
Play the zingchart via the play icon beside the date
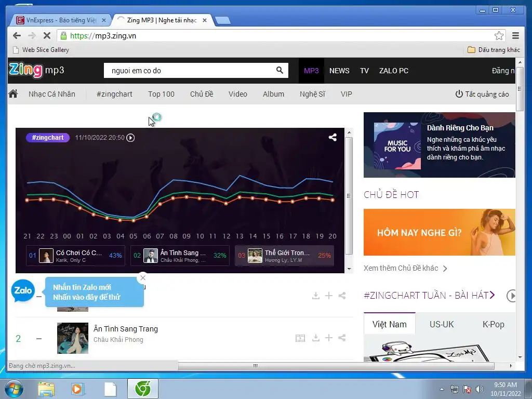tap(130, 138)
